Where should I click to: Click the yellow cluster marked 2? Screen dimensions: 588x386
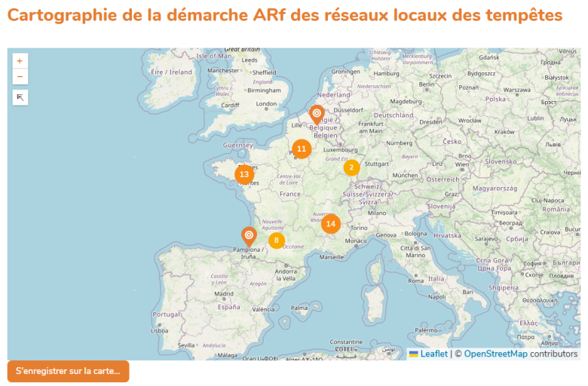coord(351,167)
